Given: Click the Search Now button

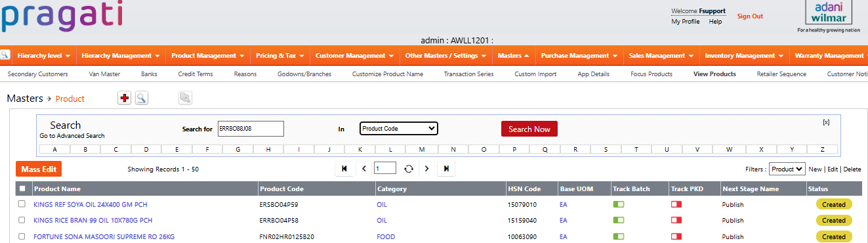Looking at the screenshot, I should pos(529,129).
